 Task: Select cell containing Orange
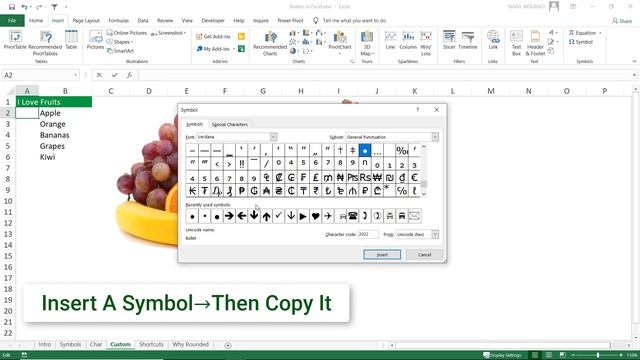(x=65, y=124)
